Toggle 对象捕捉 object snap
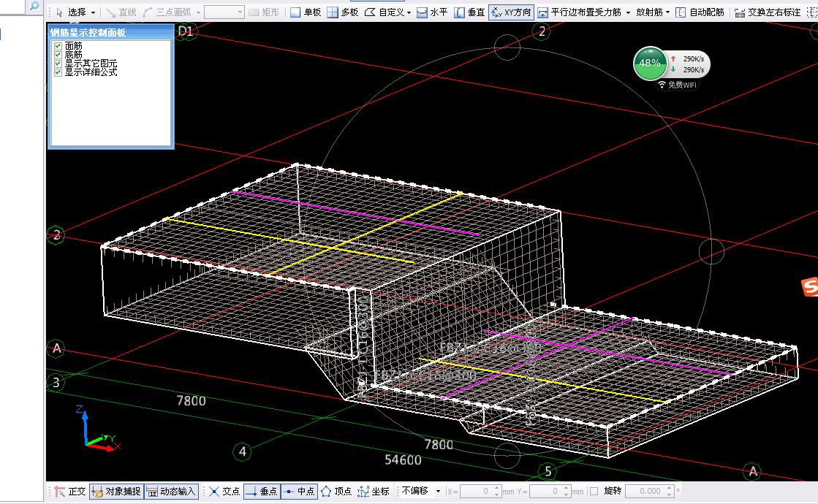This screenshot has height=504, width=818. point(115,491)
